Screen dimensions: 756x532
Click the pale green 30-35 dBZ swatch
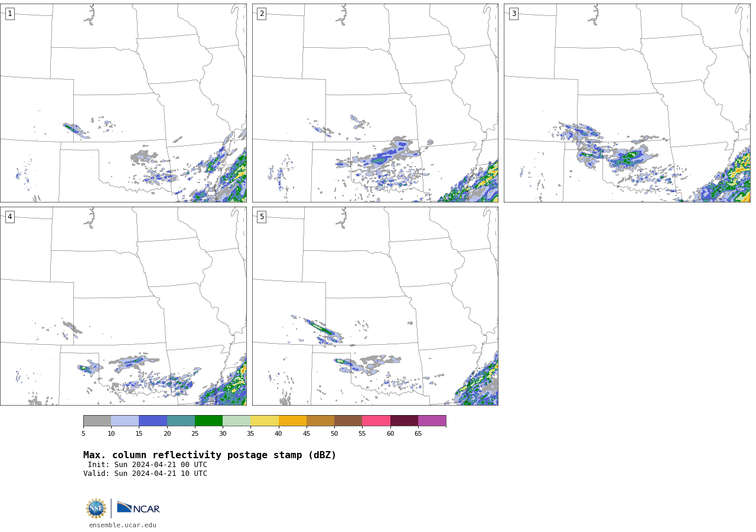click(236, 420)
